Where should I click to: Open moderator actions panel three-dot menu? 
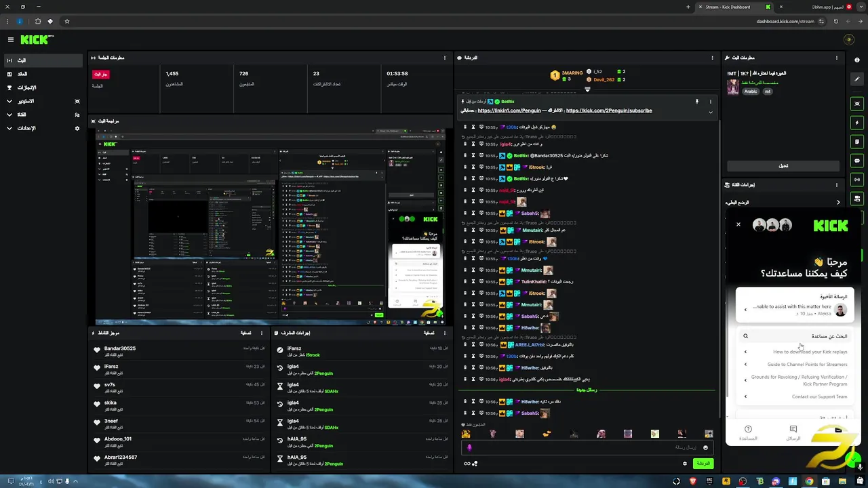click(x=445, y=333)
